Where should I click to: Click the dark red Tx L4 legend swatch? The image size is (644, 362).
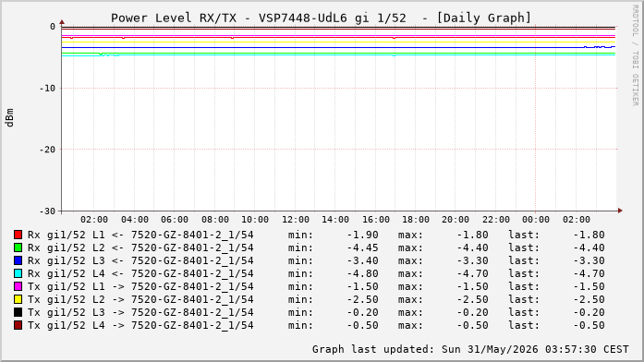point(18,325)
